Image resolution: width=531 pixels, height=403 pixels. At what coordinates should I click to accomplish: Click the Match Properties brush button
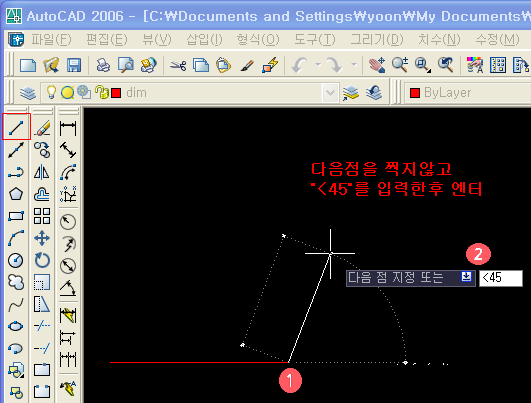248,65
